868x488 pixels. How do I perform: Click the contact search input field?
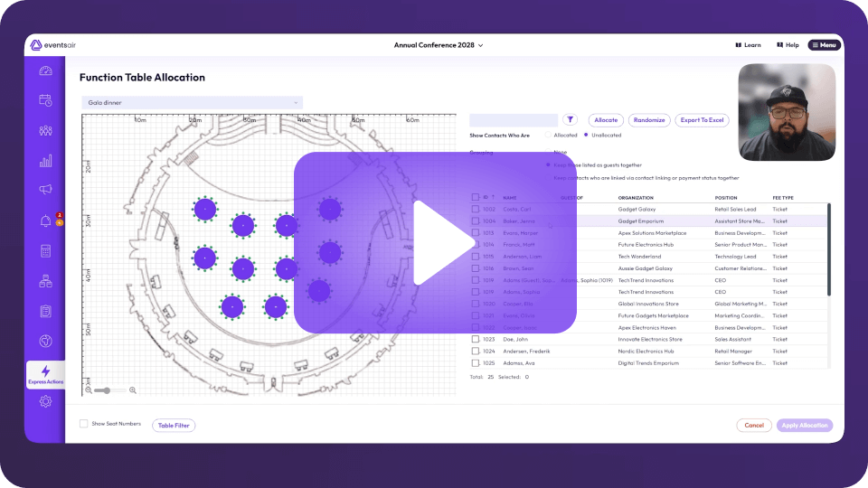(514, 120)
